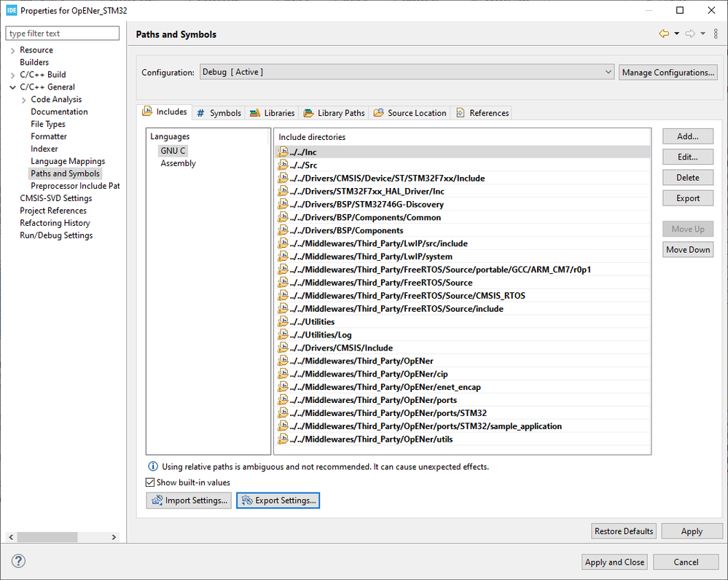
Task: Click the Import Settings... button
Action: point(189,500)
